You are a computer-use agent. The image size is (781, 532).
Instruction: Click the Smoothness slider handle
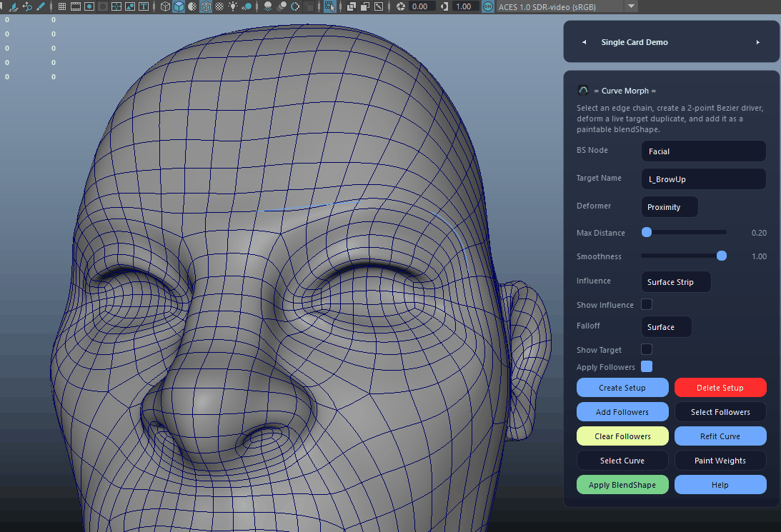point(721,256)
